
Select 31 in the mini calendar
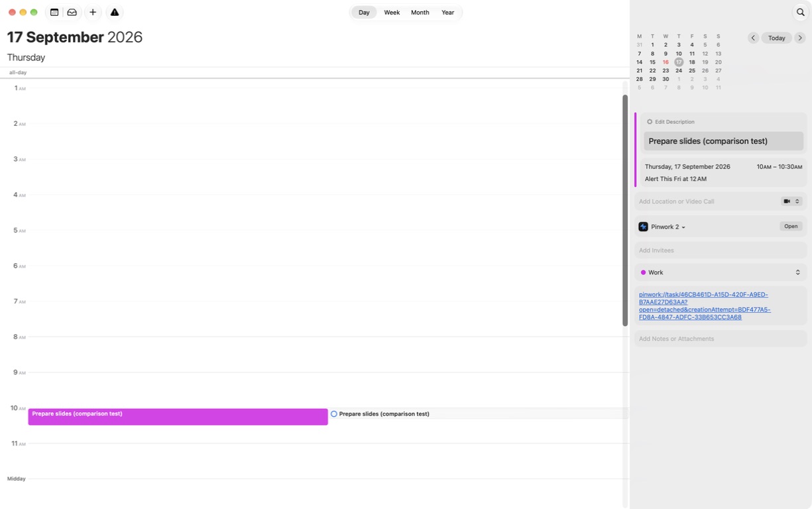(639, 45)
